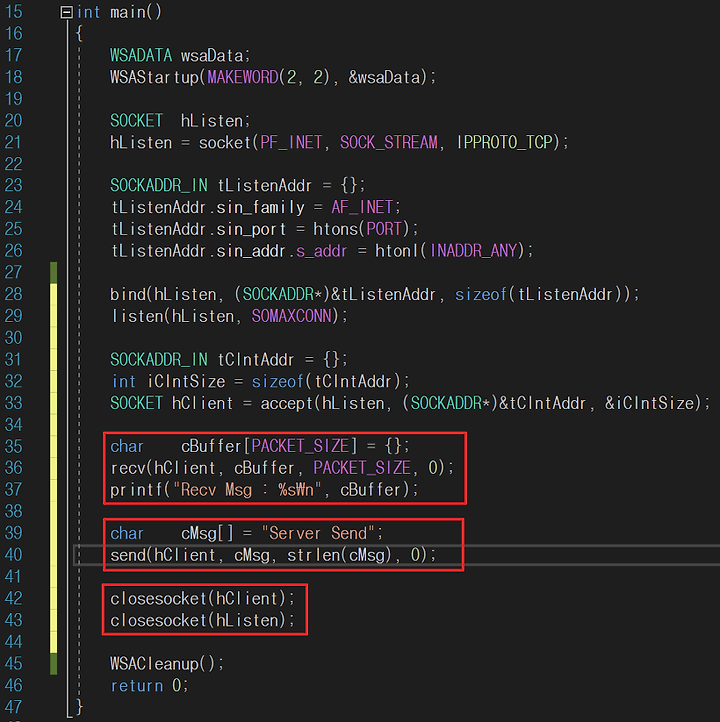Click the WSADATA type name
The width and height of the screenshot is (720, 722).
pos(141,55)
